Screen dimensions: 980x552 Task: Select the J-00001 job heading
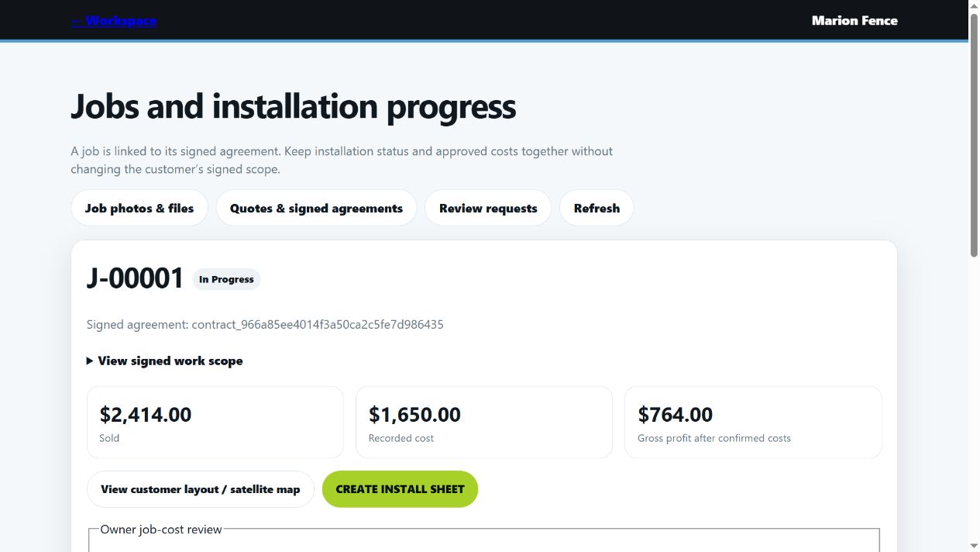click(136, 278)
